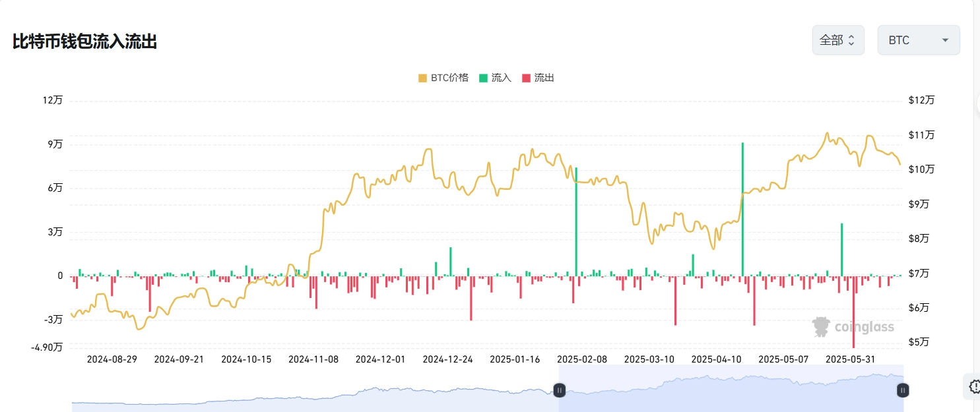980x412 pixels.
Task: Open the 全部 time range selector
Action: [x=837, y=40]
